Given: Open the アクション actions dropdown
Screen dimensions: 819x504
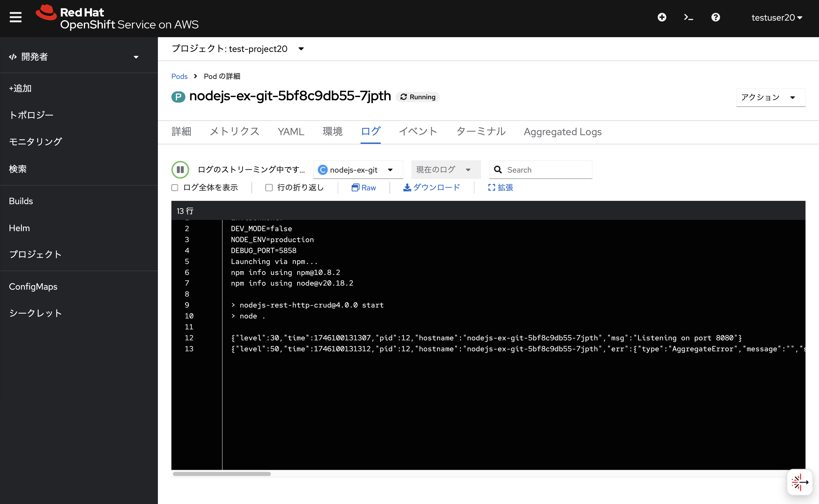Looking at the screenshot, I should pos(771,97).
